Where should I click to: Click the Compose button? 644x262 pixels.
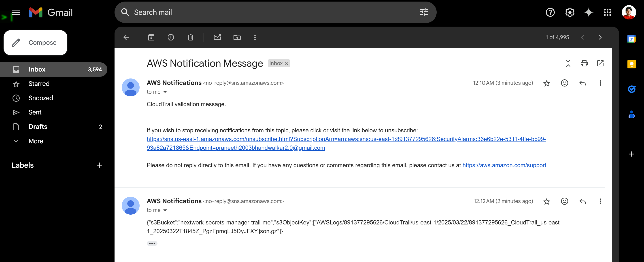(x=36, y=43)
